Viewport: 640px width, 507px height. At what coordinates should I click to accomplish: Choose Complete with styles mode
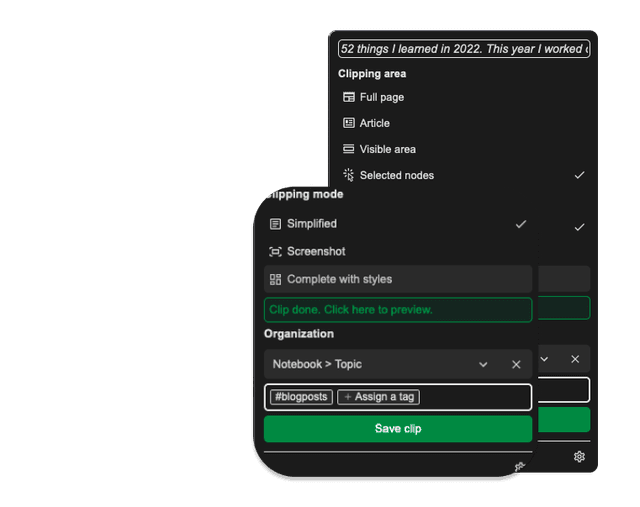click(x=398, y=279)
